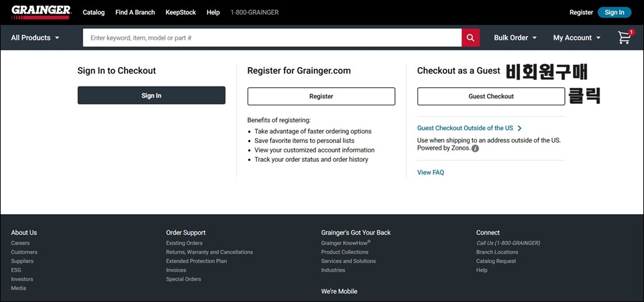Open Help in the top navigation
Viewport: 644px width, 302px height.
click(213, 12)
